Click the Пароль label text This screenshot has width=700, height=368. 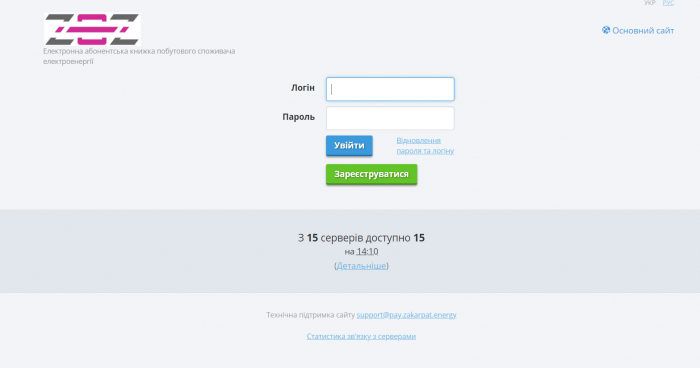coord(299,117)
